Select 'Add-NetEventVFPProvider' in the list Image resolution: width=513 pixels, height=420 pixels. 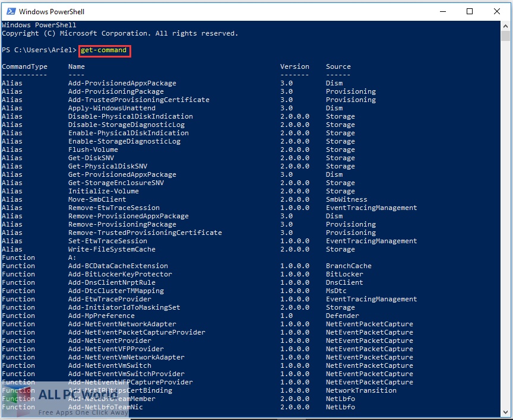coord(116,349)
